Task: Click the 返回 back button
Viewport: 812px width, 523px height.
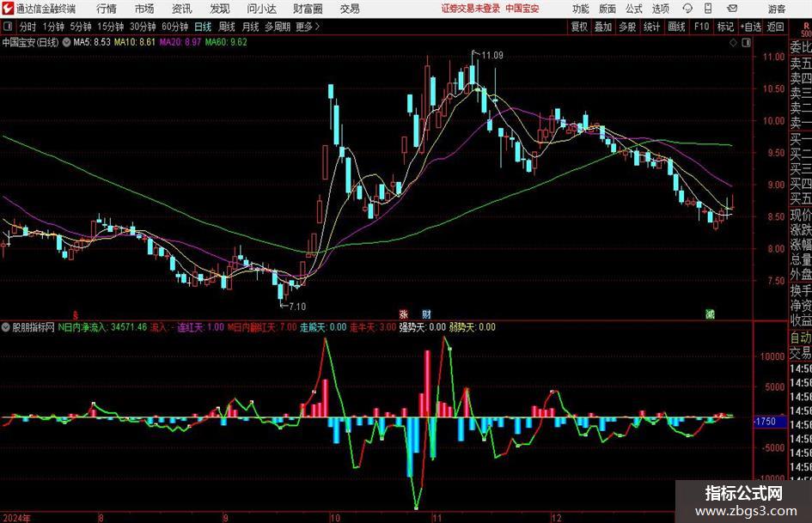Action: pos(775,27)
